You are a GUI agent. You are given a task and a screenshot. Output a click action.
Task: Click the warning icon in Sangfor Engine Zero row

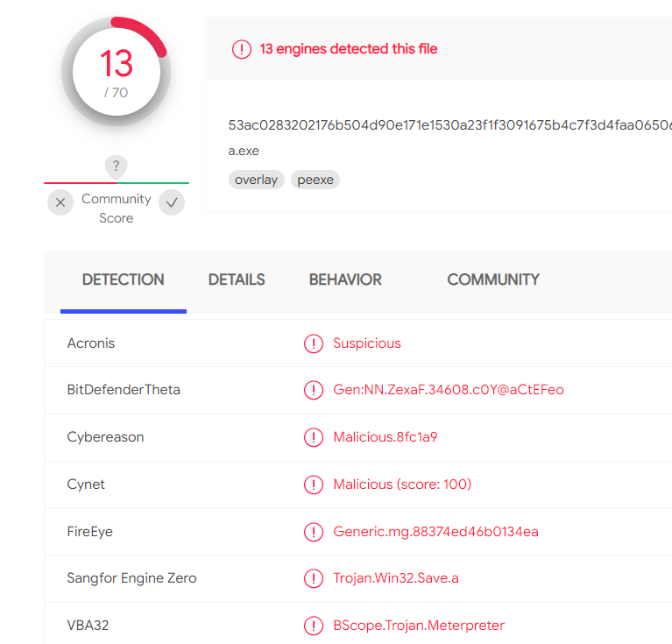[x=314, y=578]
